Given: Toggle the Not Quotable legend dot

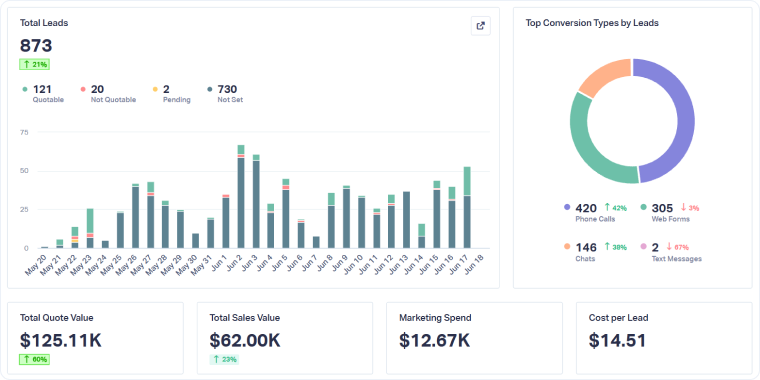Looking at the screenshot, I should coord(83,89).
